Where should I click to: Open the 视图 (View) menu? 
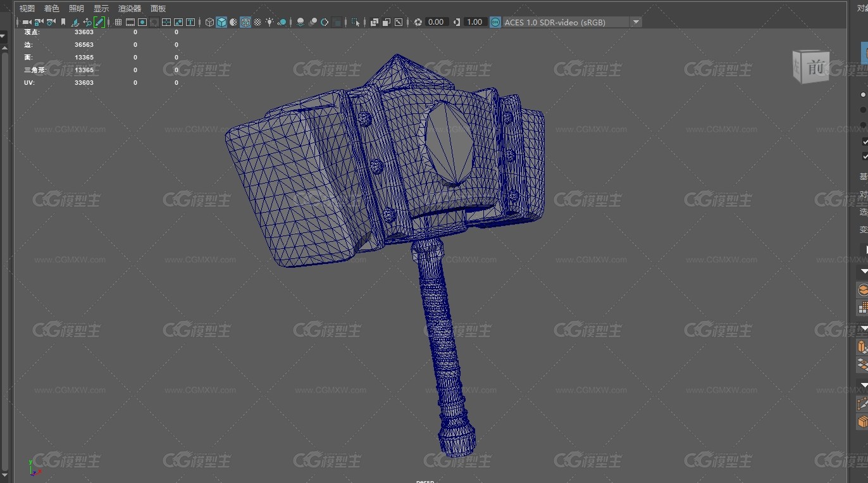pos(27,8)
